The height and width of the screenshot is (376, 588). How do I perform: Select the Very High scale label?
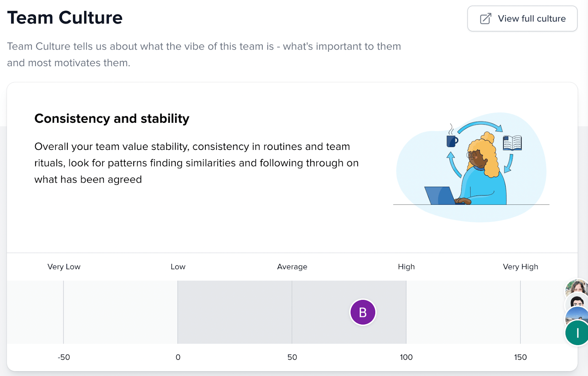tap(520, 267)
